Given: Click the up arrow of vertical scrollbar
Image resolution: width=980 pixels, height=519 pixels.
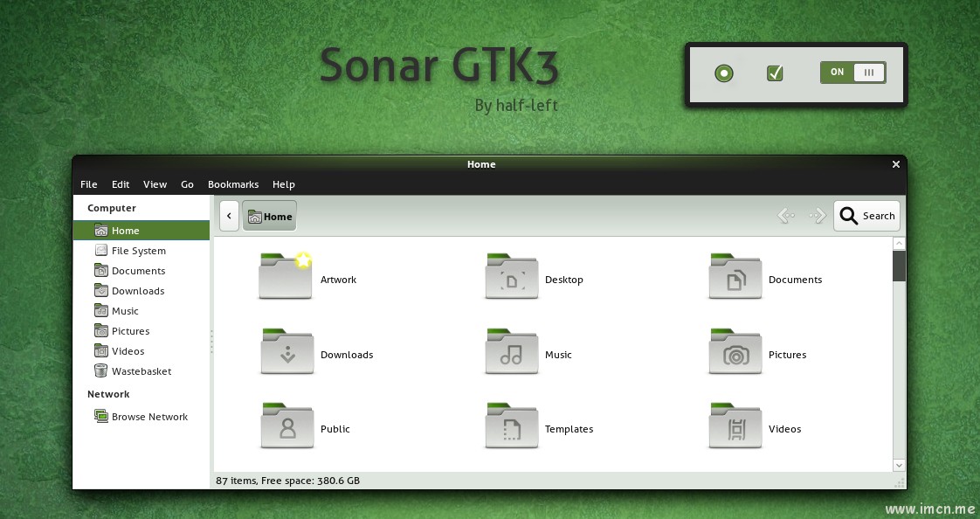Looking at the screenshot, I should click(899, 243).
